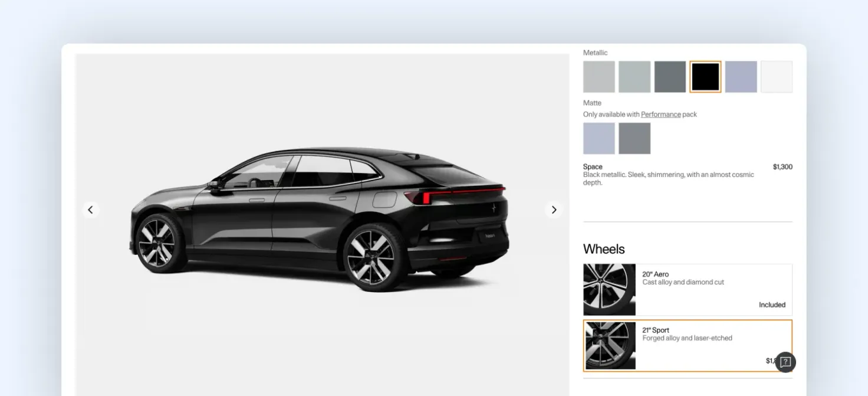Choose the dark grey metallic swatch

[670, 77]
